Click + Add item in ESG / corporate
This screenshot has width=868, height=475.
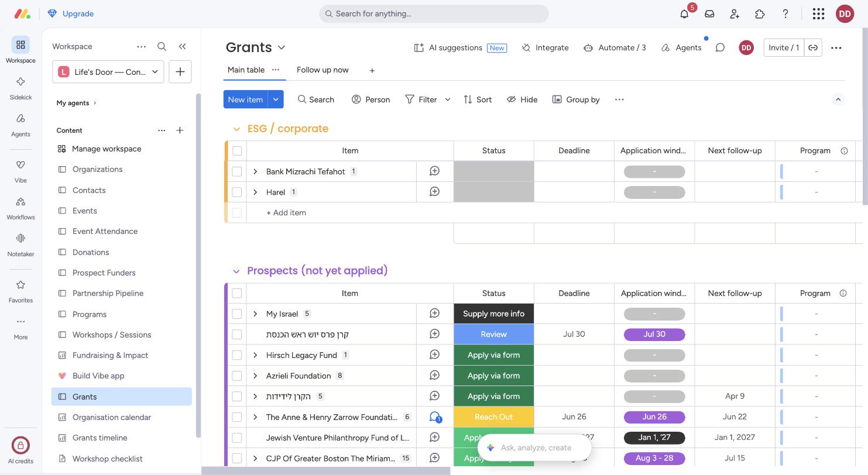pyautogui.click(x=286, y=213)
